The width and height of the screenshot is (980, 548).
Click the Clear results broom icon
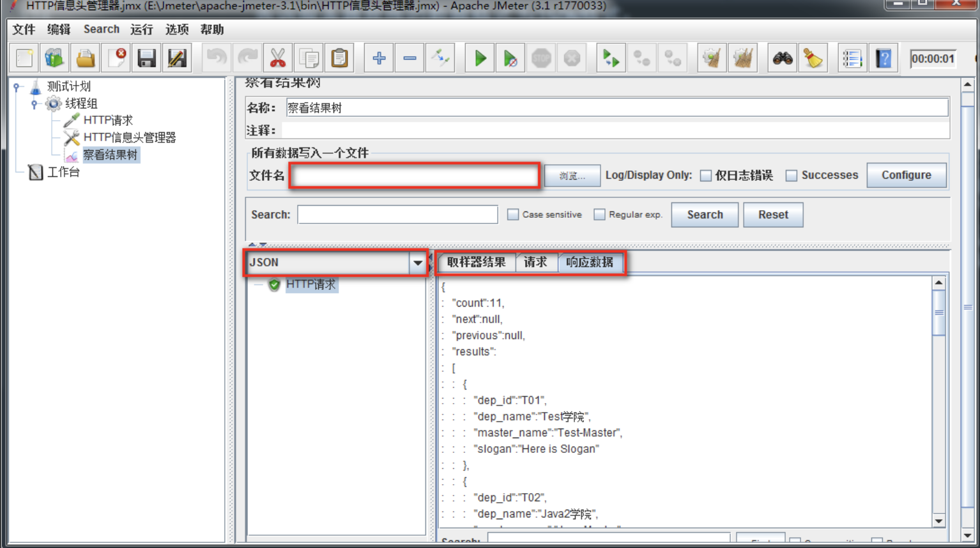(x=712, y=59)
